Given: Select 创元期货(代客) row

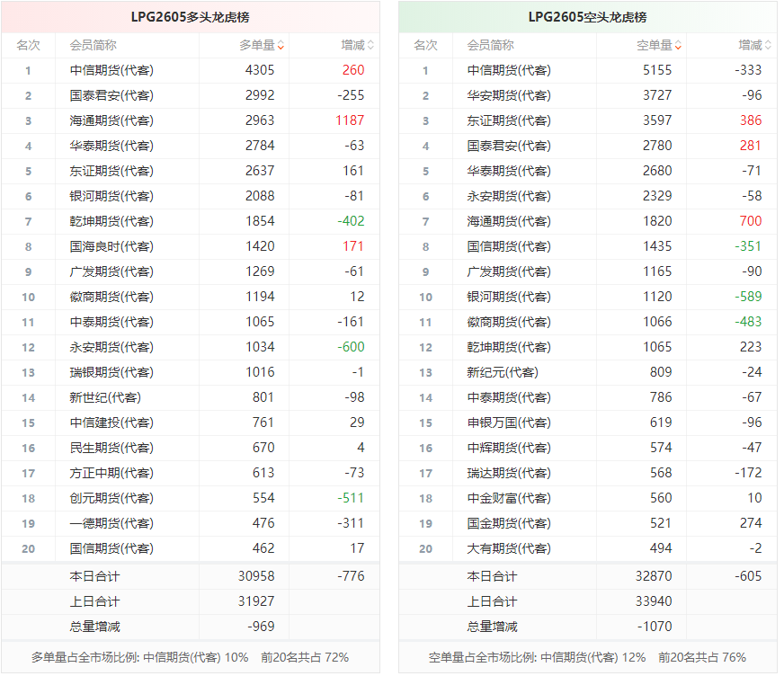Looking at the screenshot, I should [191, 498].
